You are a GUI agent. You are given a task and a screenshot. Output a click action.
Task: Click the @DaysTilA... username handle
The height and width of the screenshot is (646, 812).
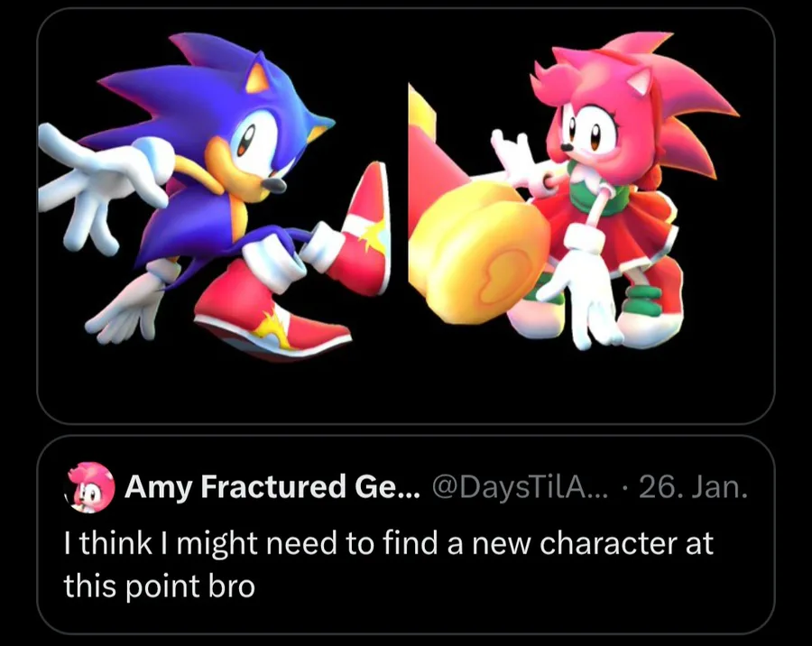tap(521, 488)
